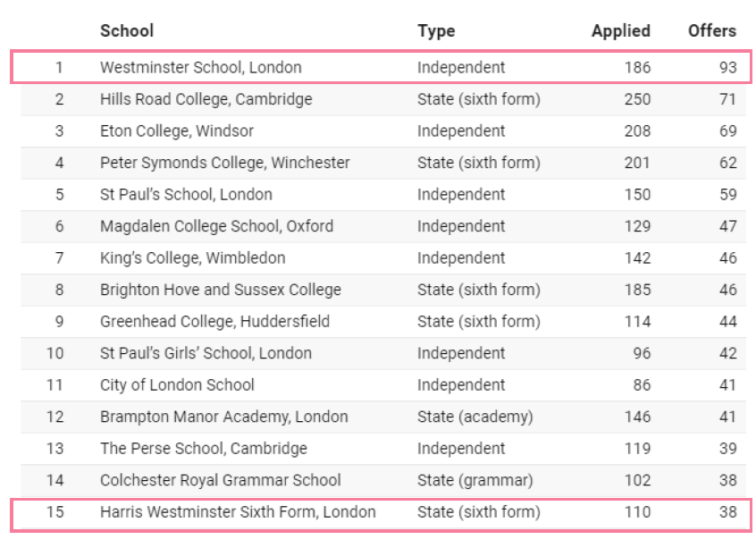Select Greenhead College, Huddersfield

click(x=214, y=321)
